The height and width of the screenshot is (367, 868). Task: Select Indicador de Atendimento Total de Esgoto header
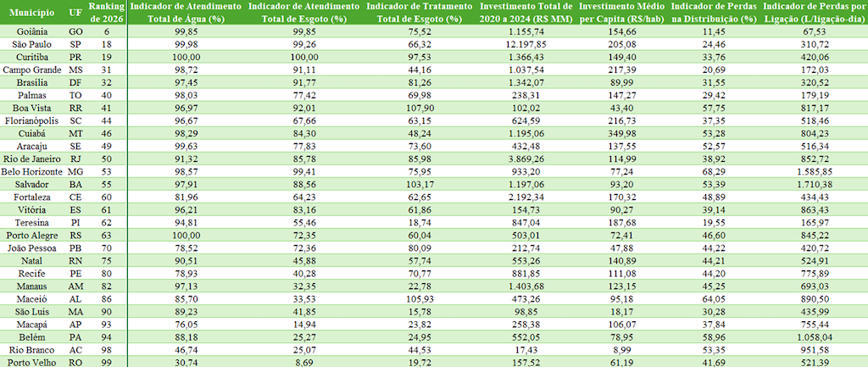tap(305, 12)
